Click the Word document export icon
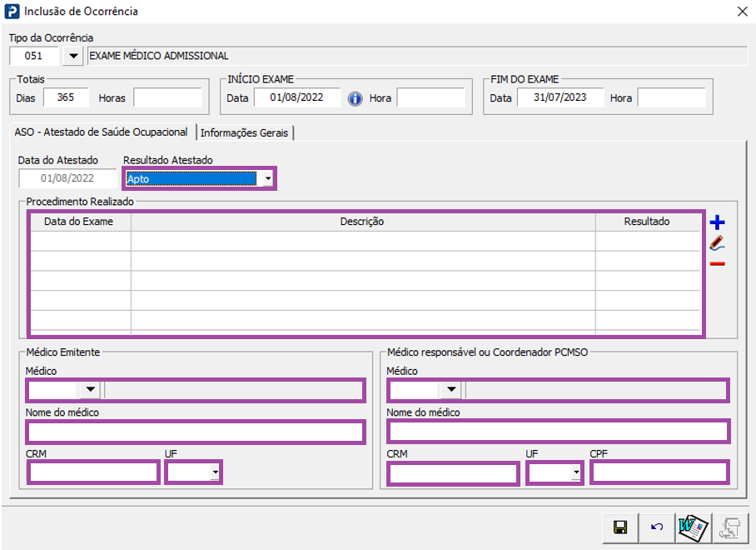 click(693, 527)
